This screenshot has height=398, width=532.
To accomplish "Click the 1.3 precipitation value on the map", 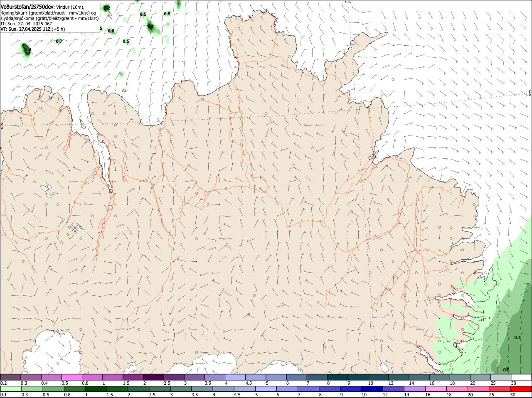I will click(x=150, y=27).
